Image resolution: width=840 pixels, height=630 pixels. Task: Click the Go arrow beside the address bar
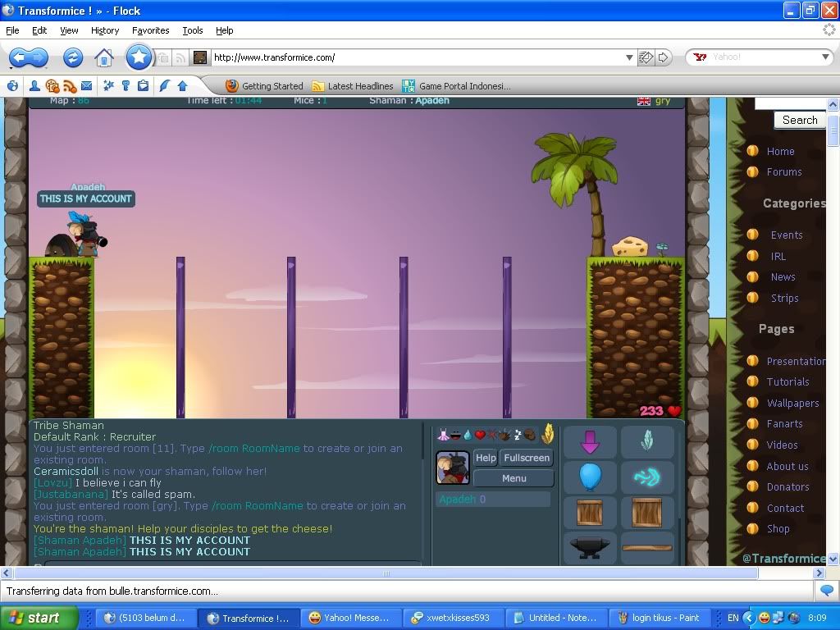pos(663,57)
